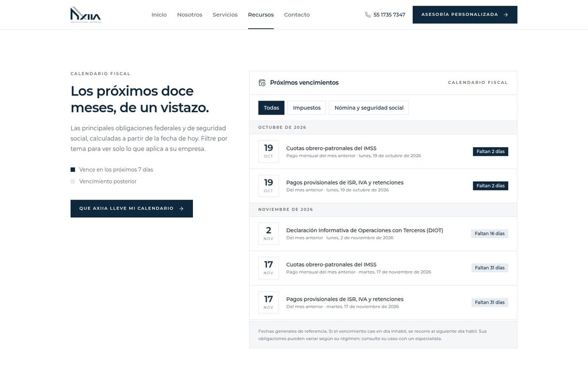Click the Asesoría Personalizada button
Viewport: 588px width, 368px height.
(x=465, y=14)
